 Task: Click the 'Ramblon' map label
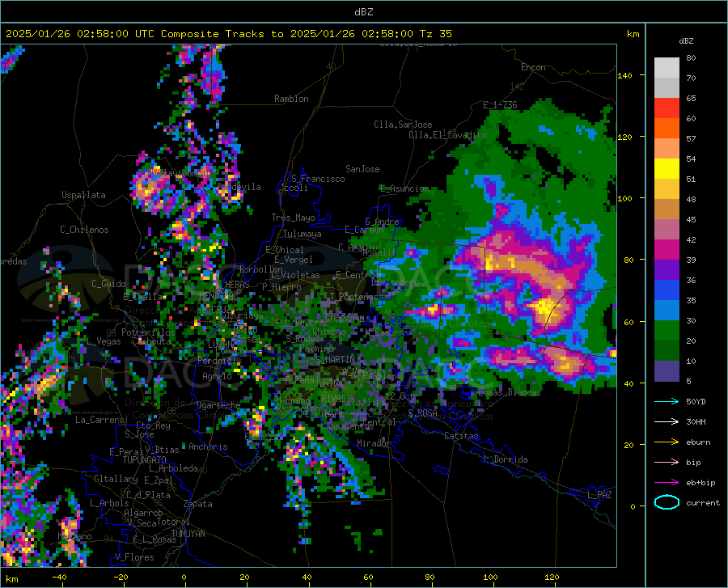tap(291, 99)
